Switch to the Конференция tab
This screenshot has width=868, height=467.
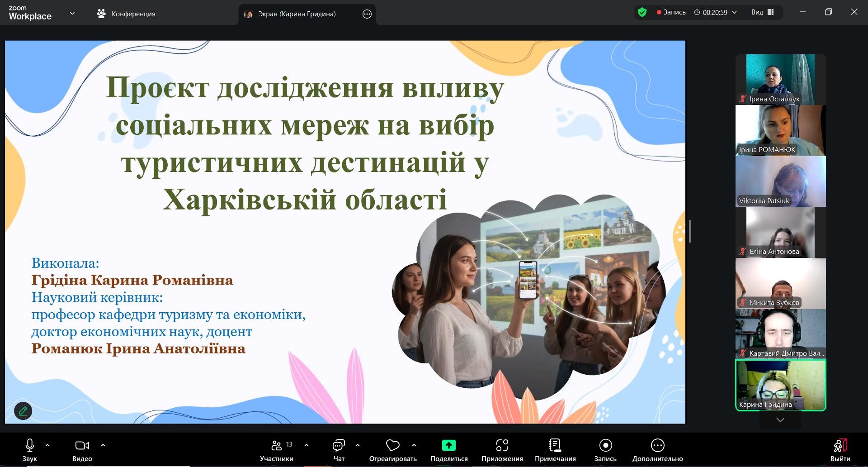(126, 14)
